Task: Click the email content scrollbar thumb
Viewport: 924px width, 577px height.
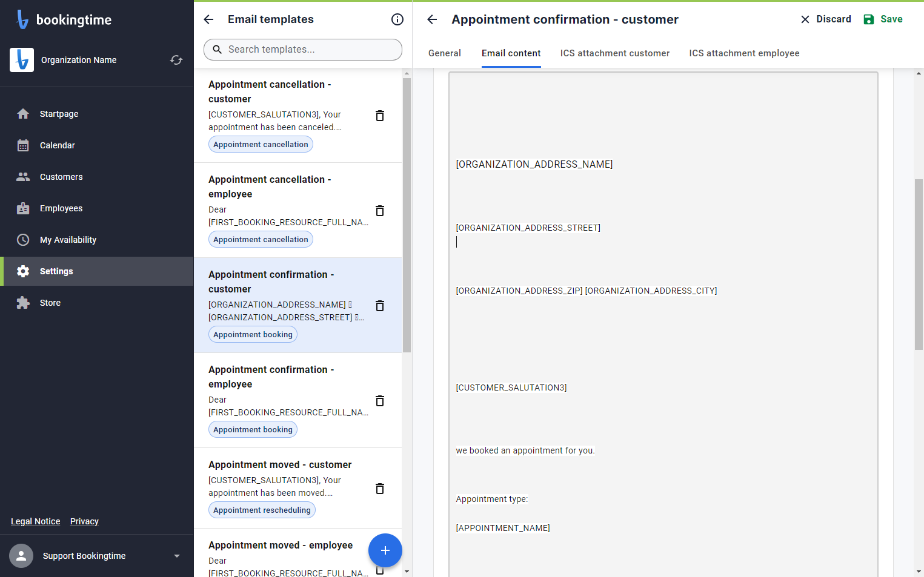Action: 919,264
